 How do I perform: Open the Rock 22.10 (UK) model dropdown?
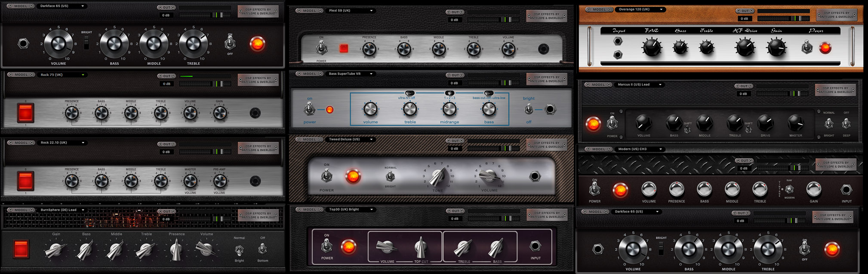(62, 143)
